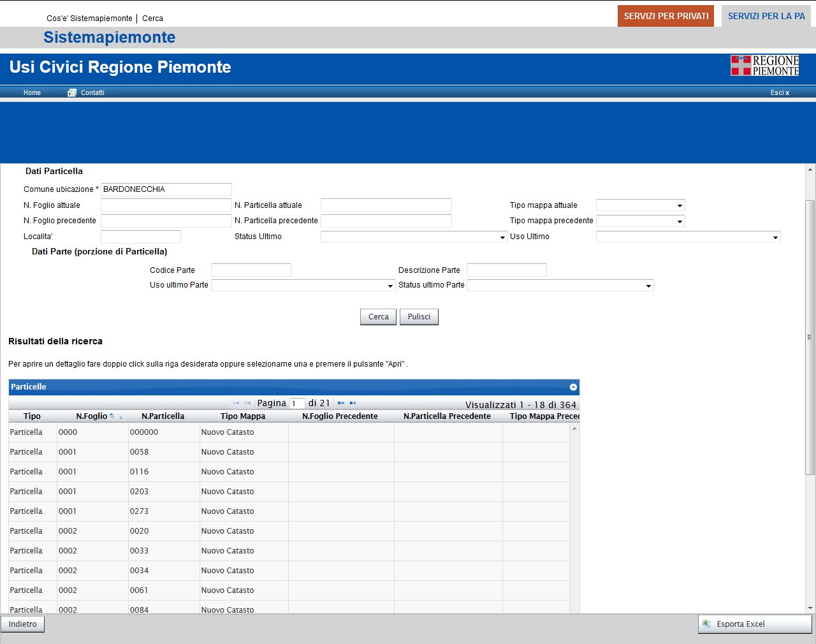Viewport: 816px width, 644px height.
Task: Sort by Tipo Mappa column header
Action: point(243,416)
